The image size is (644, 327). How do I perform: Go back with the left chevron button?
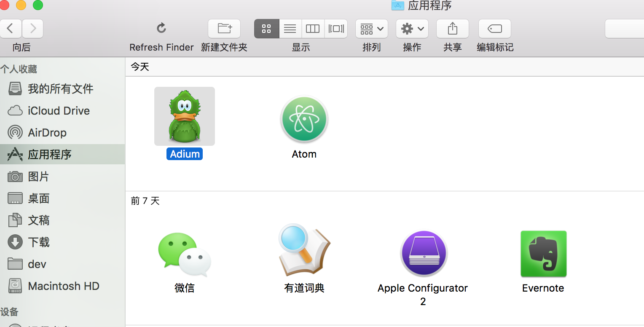[x=11, y=29]
